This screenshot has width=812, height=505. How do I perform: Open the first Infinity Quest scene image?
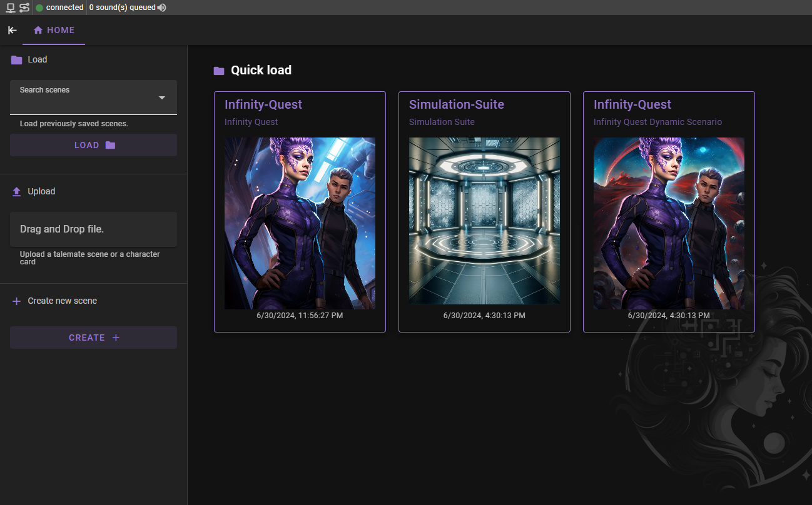(x=300, y=223)
